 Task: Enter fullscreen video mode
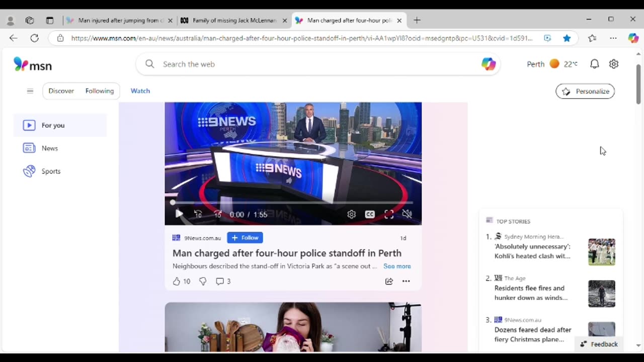(389, 214)
